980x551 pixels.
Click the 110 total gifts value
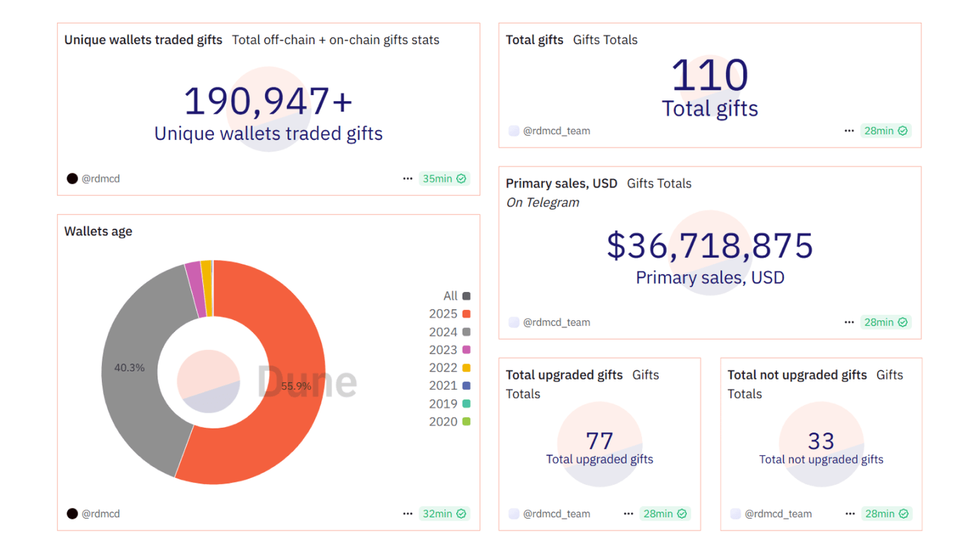(x=709, y=75)
